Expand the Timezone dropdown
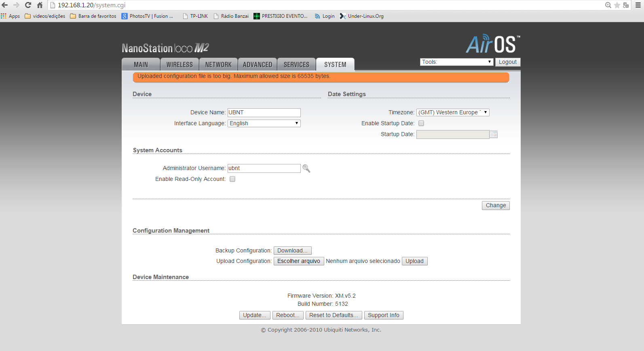644x351 pixels. [453, 113]
